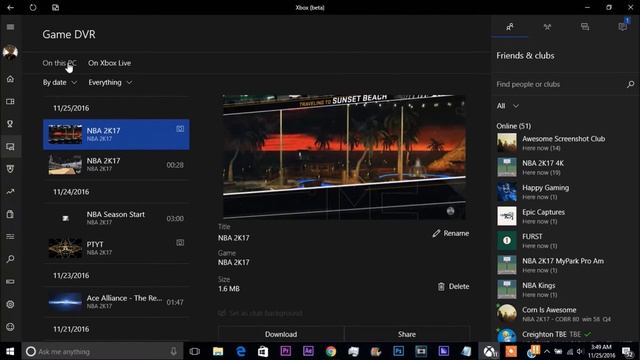Screen dimensions: 640x360
Task: Click the large Sunset Beach preview image
Action: (344, 157)
